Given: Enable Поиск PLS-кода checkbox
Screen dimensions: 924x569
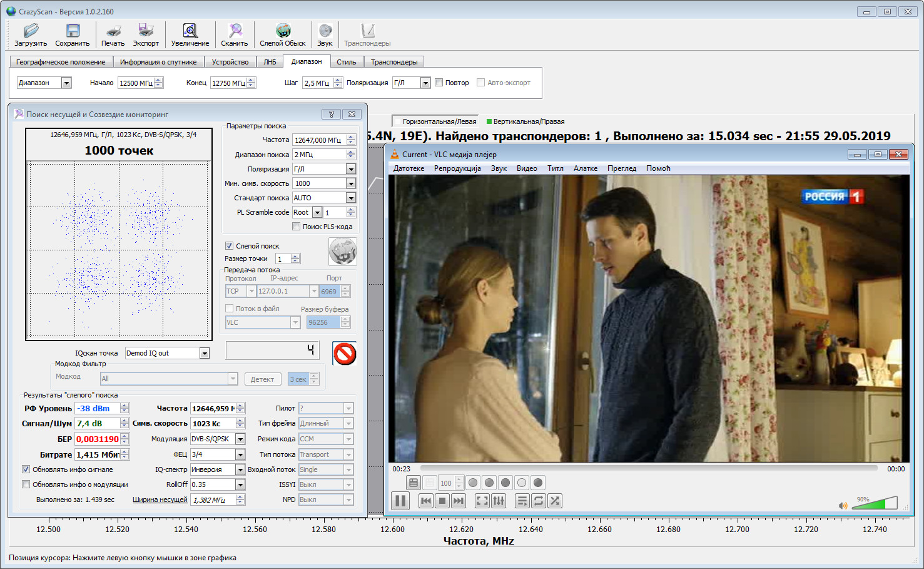Looking at the screenshot, I should [297, 227].
